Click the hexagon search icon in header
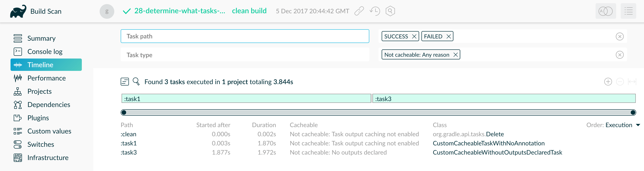Image resolution: width=644 pixels, height=171 pixels. (390, 11)
